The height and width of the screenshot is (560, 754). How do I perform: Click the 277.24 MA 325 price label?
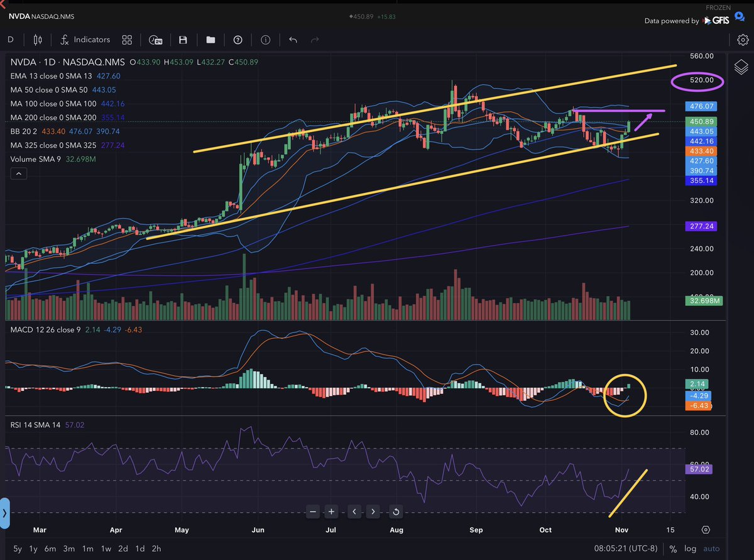tap(702, 226)
